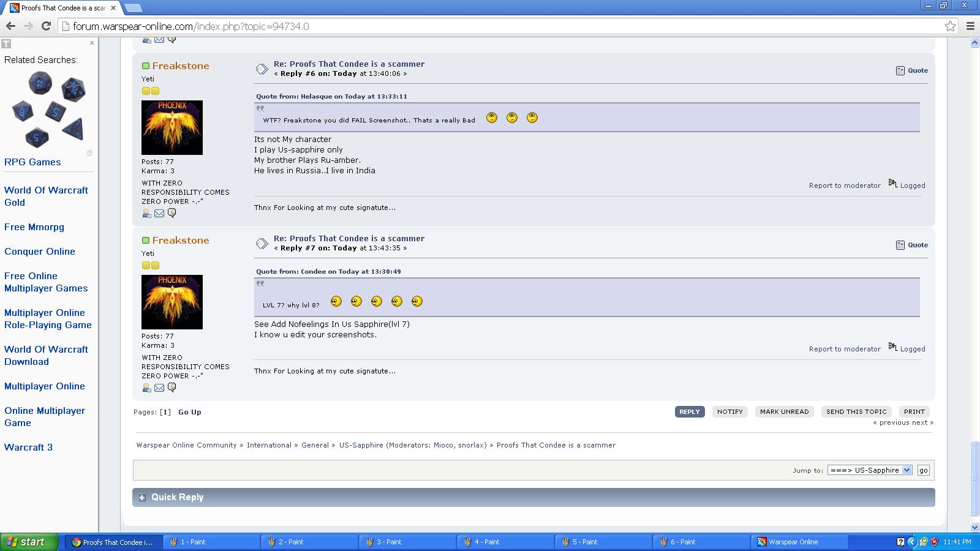
Task: Click the message icon beside Reply #6 title
Action: [262, 69]
